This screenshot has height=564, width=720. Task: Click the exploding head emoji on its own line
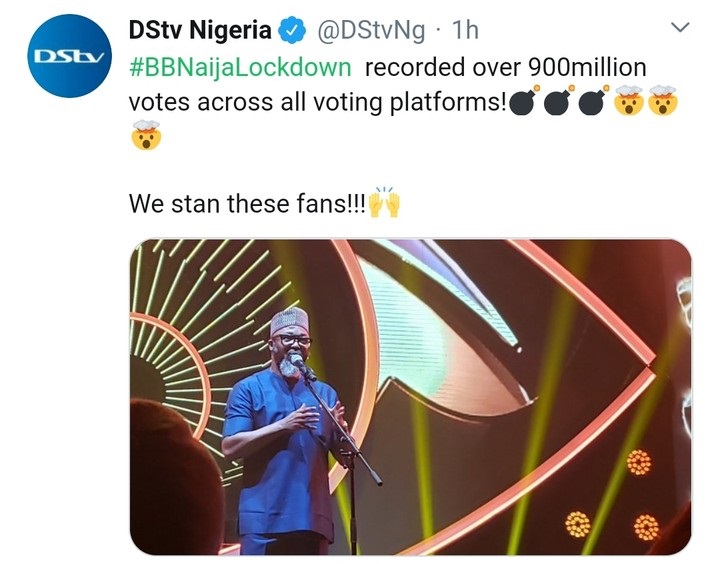(x=145, y=137)
